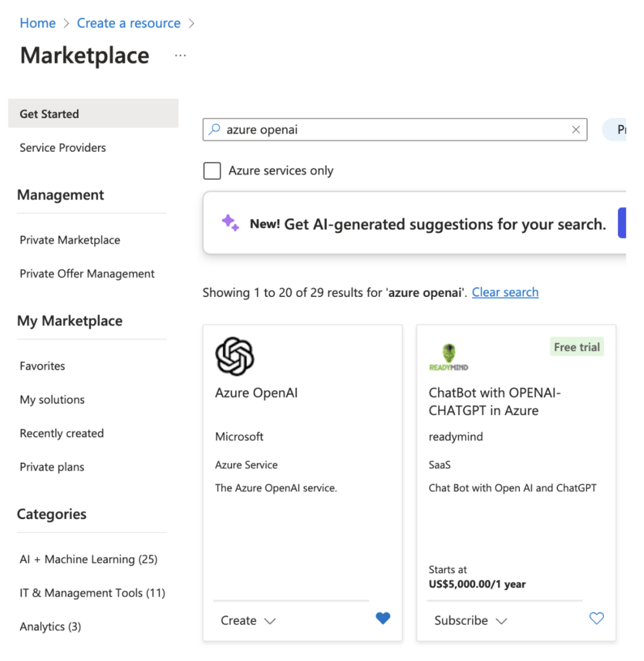Image resolution: width=644 pixels, height=661 pixels.
Task: Open more options via the ellipsis next to Marketplace
Action: point(180,56)
